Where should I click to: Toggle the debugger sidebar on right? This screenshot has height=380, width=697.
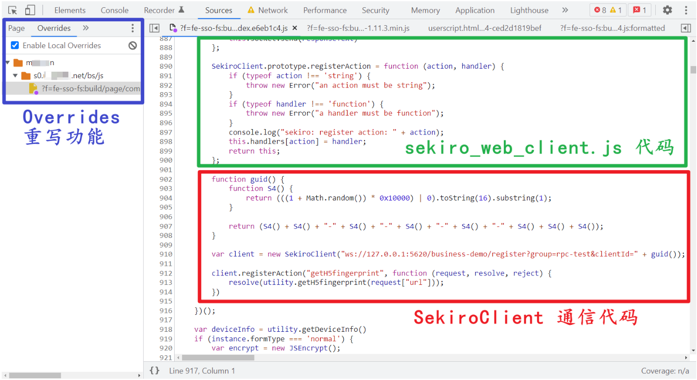[686, 28]
